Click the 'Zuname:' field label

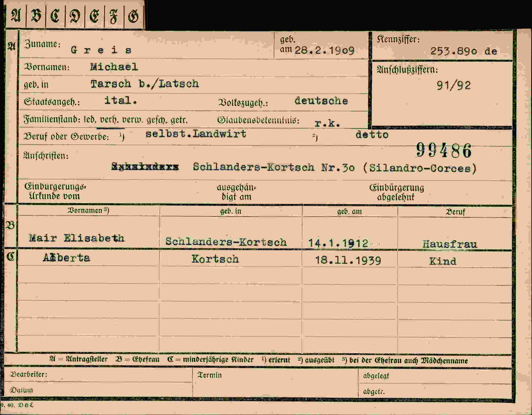[42, 44]
